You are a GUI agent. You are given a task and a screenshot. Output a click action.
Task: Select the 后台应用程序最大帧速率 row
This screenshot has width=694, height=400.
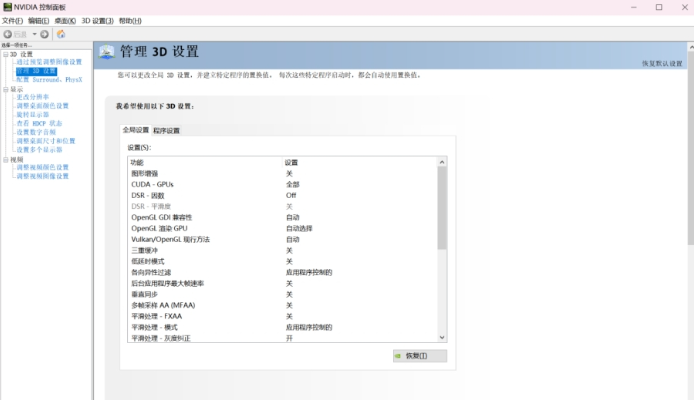[282, 283]
